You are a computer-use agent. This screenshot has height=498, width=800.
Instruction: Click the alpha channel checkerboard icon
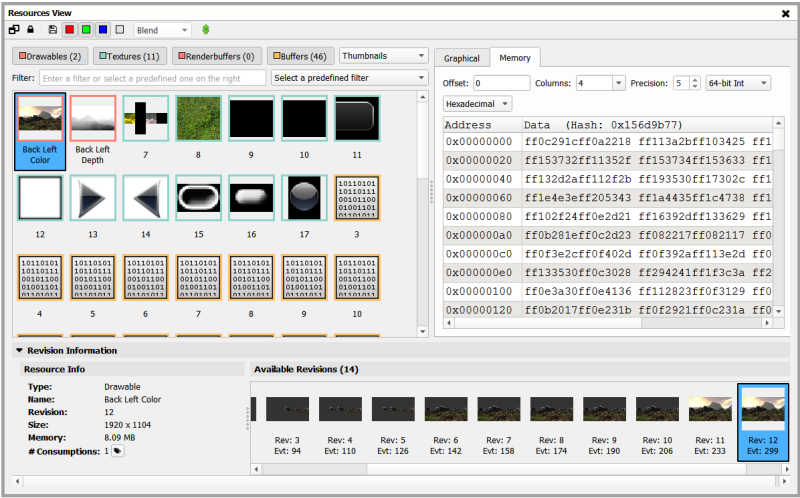point(120,30)
